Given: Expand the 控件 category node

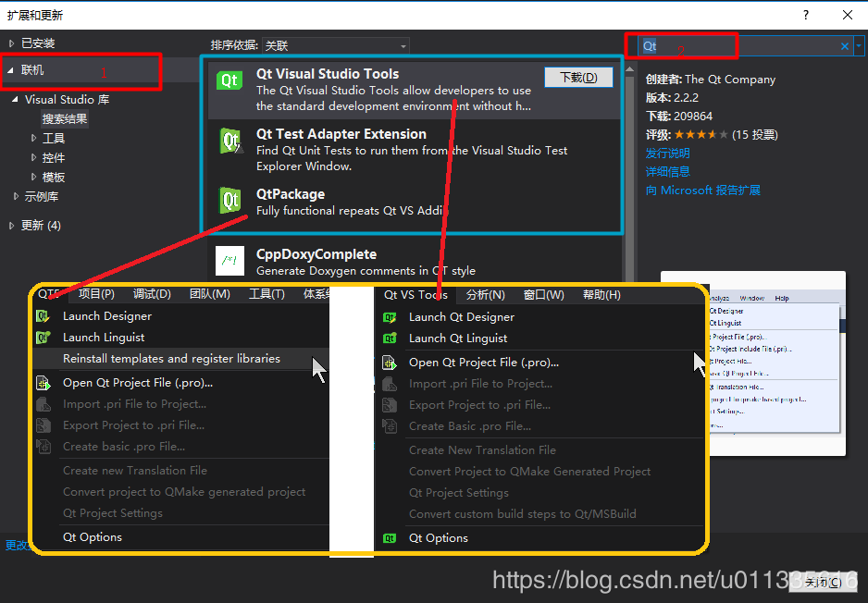Looking at the screenshot, I should (x=34, y=158).
